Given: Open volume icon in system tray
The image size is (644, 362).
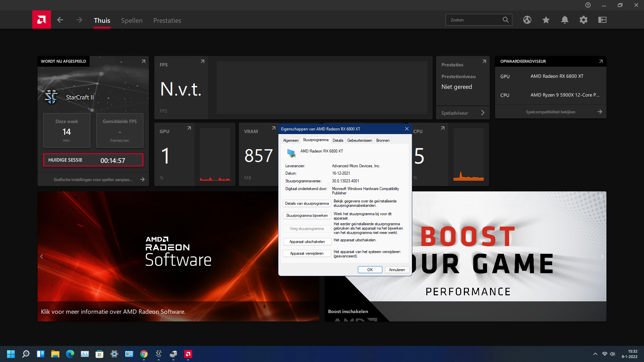Looking at the screenshot, I should (x=613, y=354).
